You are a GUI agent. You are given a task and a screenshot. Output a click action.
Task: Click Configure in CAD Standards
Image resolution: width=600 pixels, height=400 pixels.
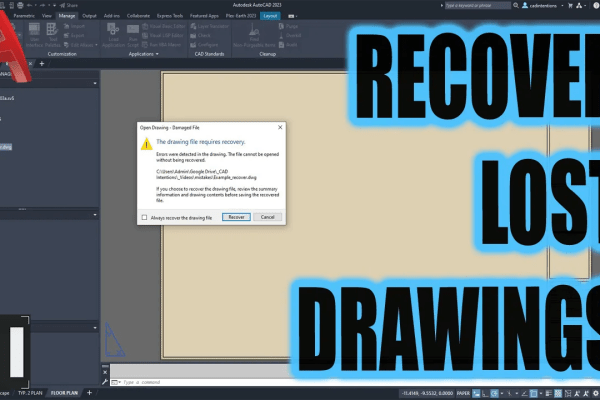(x=204, y=45)
